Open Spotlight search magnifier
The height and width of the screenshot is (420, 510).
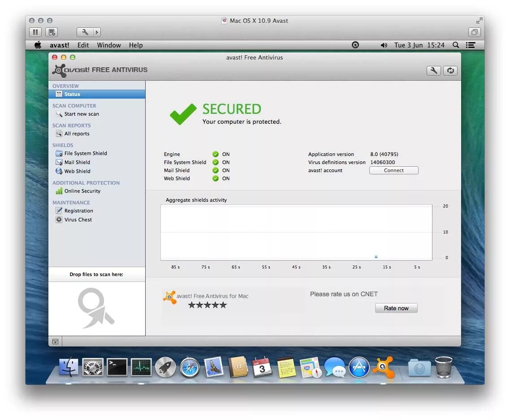pos(456,45)
